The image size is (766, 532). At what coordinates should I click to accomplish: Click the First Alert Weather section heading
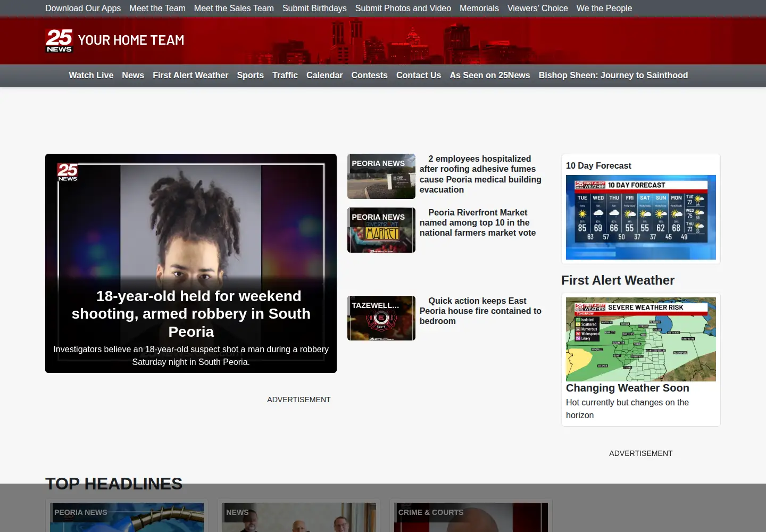[618, 280]
